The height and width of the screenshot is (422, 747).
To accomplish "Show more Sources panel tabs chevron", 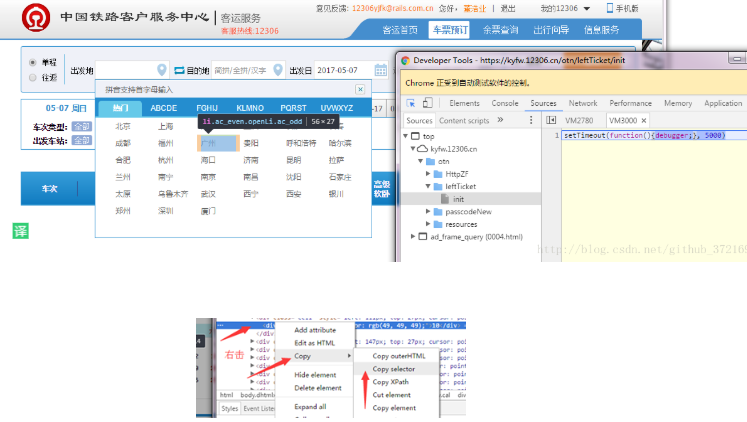I will pyautogui.click(x=500, y=120).
